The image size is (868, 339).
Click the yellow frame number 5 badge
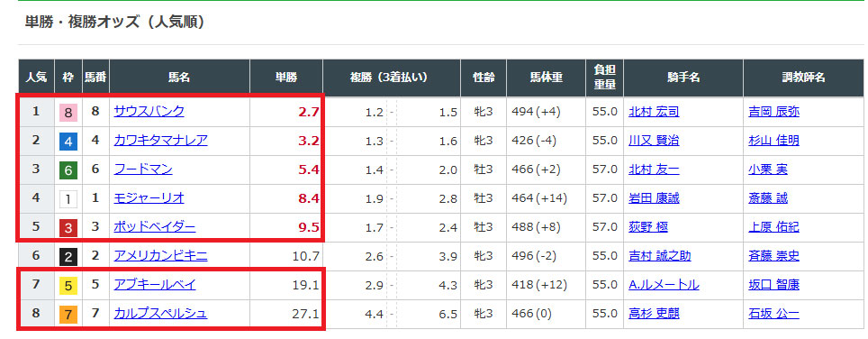[x=68, y=286]
